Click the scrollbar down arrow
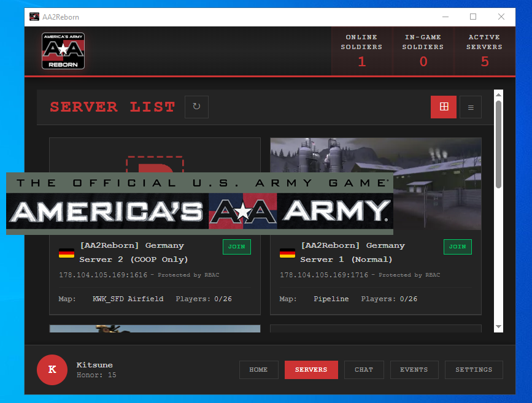Screen dimensions: 532x403 (498, 327)
